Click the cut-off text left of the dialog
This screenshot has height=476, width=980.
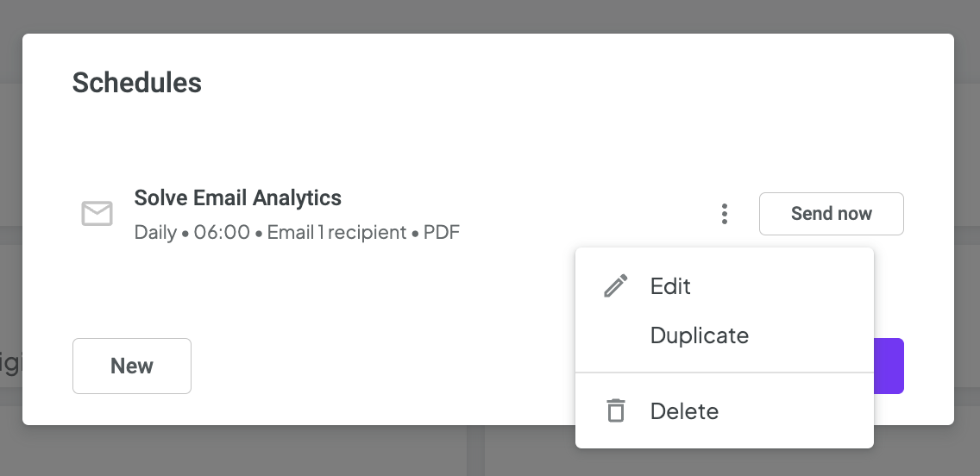tap(10, 362)
